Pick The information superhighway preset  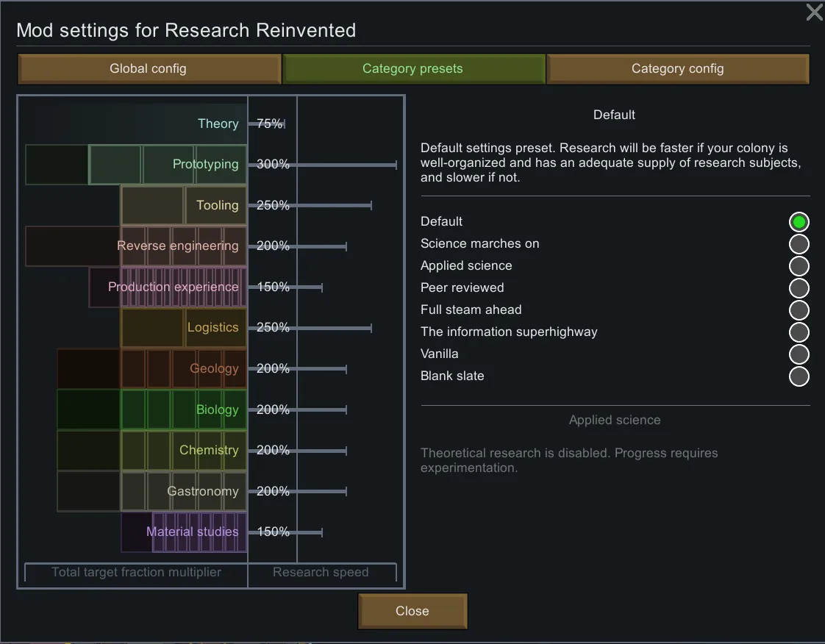799,332
